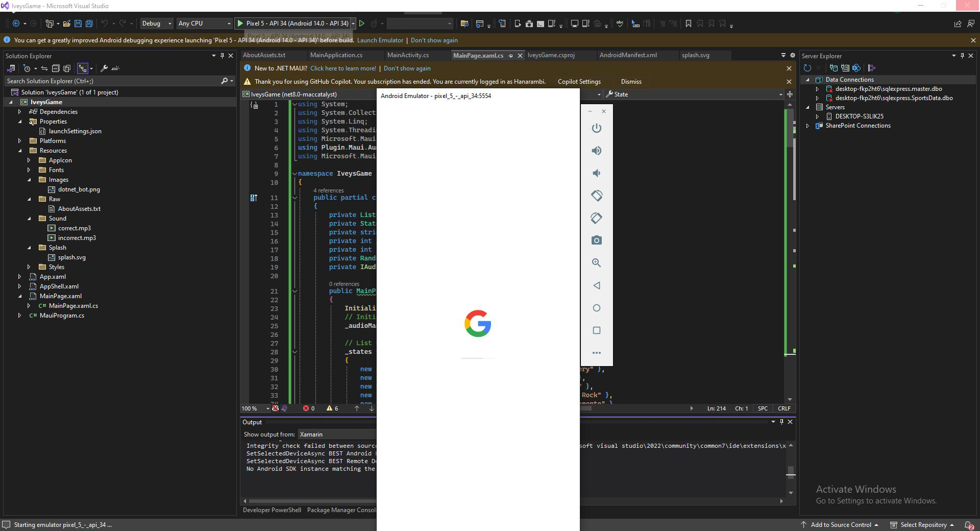Click the Save All toolbar icon
The height and width of the screenshot is (531, 980).
[x=89, y=23]
